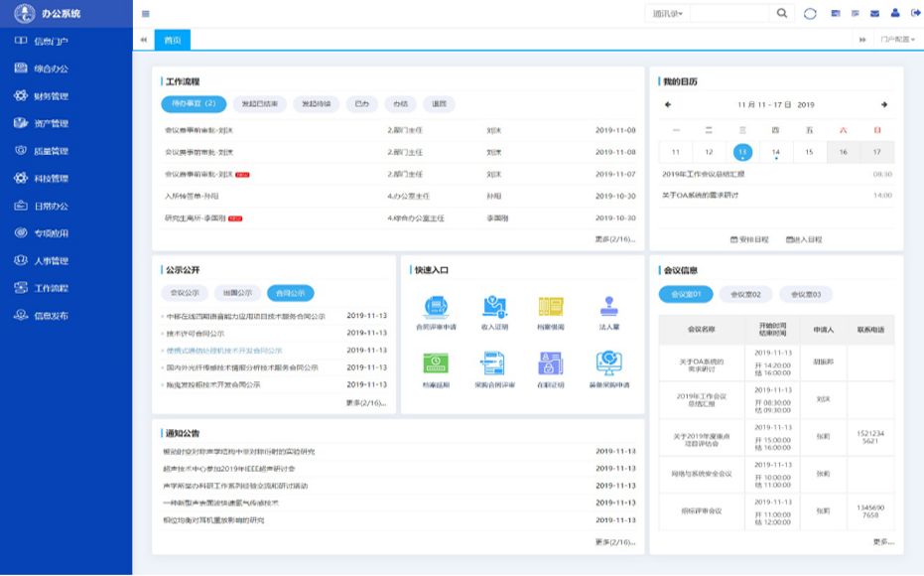This screenshot has height=576, width=924.
Task: Open the 门户配置 dropdown
Action: (x=897, y=40)
